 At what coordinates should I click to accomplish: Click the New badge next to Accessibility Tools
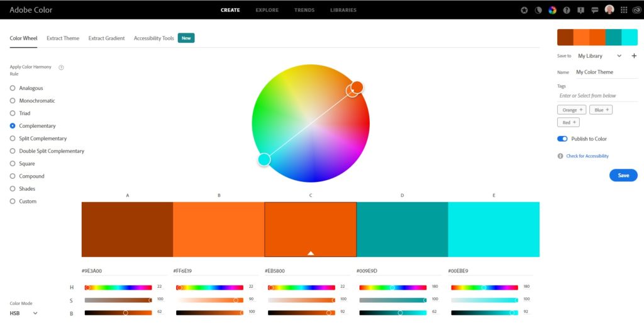(x=186, y=38)
